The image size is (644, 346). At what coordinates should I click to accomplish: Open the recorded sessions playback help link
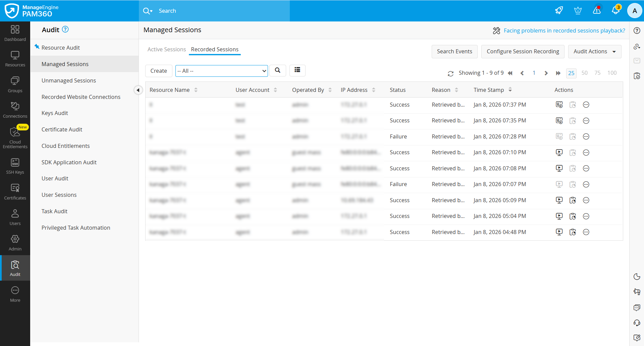click(x=564, y=31)
